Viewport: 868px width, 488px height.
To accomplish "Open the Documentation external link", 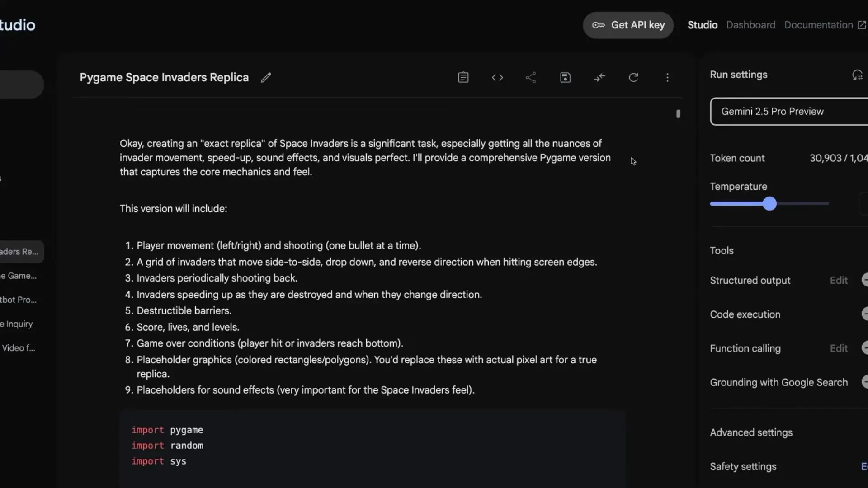I will (825, 25).
